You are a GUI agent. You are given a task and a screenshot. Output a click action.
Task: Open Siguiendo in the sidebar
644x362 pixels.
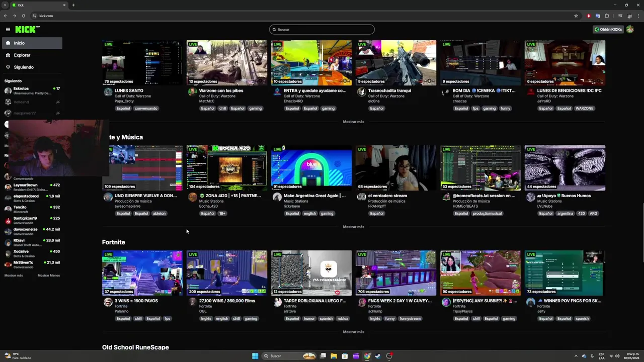pyautogui.click(x=32, y=67)
